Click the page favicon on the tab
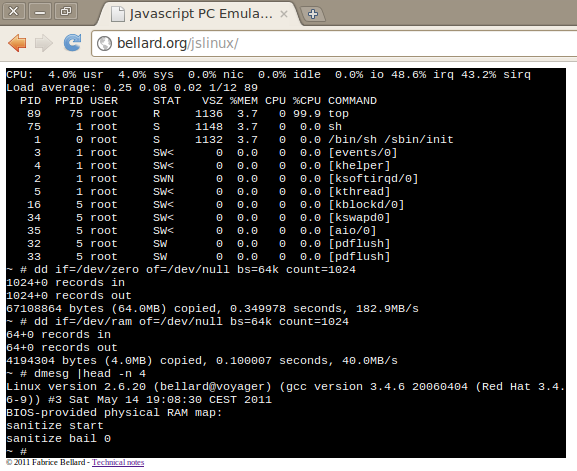The image size is (577, 471). (118, 14)
